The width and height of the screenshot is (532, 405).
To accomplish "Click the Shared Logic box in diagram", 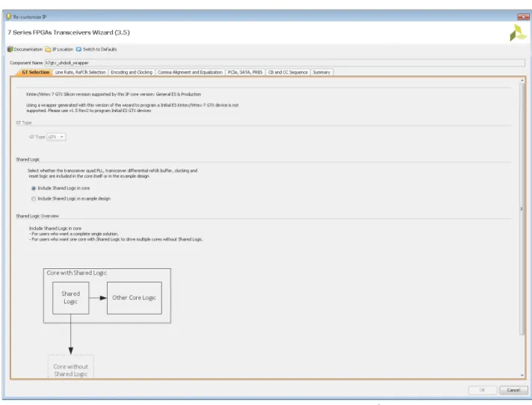I will click(x=70, y=298).
